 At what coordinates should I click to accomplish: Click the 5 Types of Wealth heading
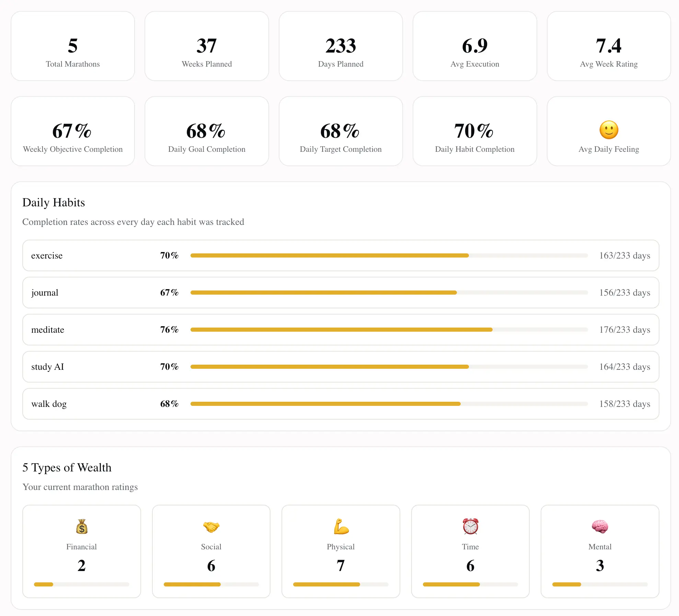click(67, 468)
